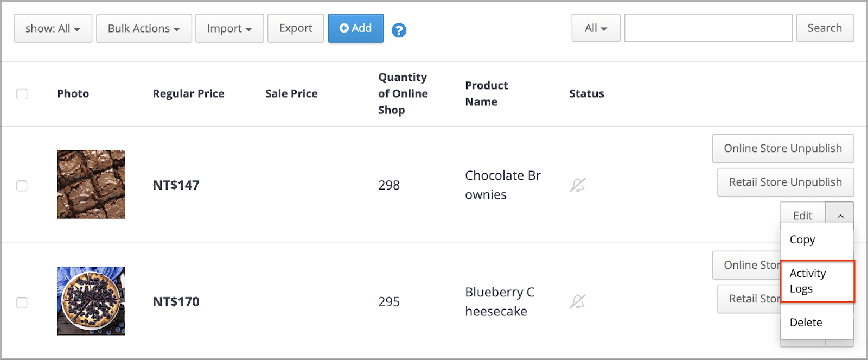
Task: Click Online Store Unpublish for Chocolate Brownies
Action: (783, 149)
